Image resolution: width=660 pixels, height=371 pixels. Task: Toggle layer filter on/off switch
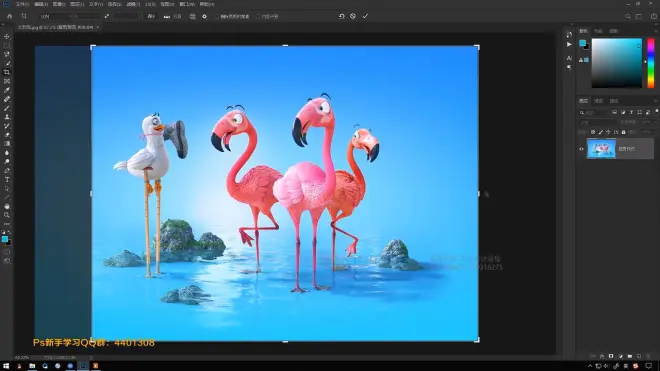click(x=657, y=112)
